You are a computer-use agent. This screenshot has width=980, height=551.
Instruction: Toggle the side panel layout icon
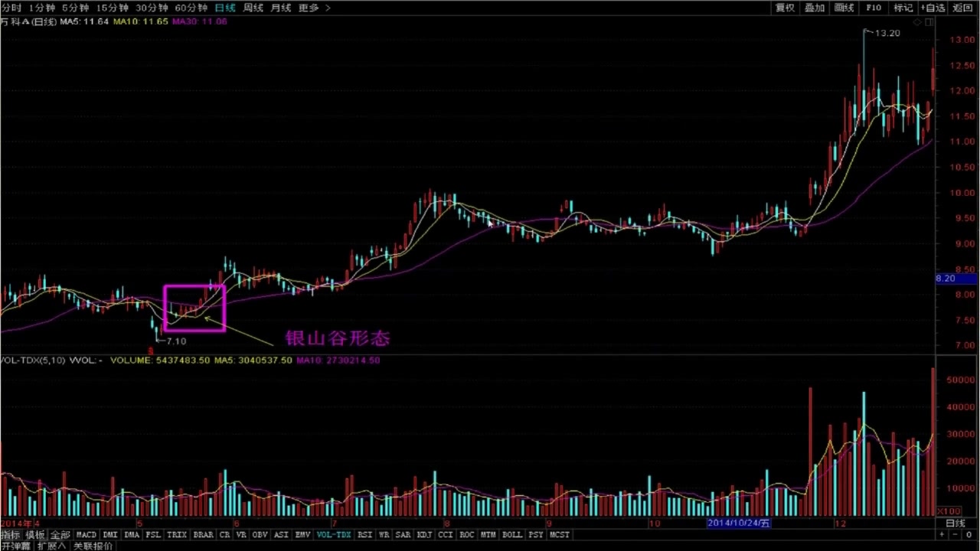click(929, 23)
